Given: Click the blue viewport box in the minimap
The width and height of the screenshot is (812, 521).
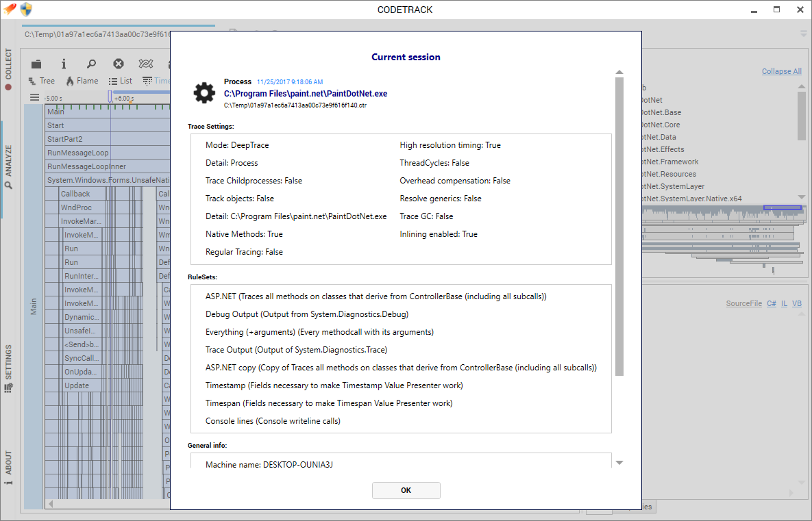Looking at the screenshot, I should [783, 207].
